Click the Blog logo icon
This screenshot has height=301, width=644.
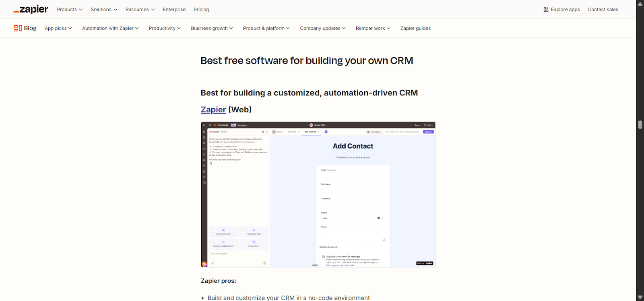click(x=18, y=28)
